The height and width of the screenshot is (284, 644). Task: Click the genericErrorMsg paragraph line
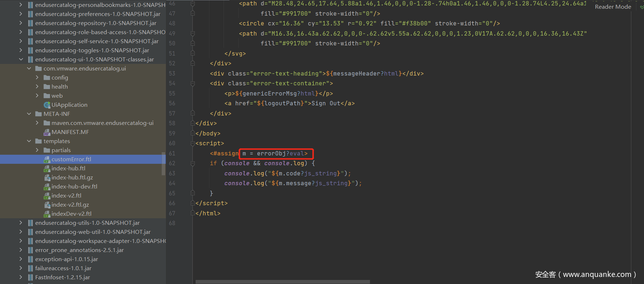tap(279, 93)
